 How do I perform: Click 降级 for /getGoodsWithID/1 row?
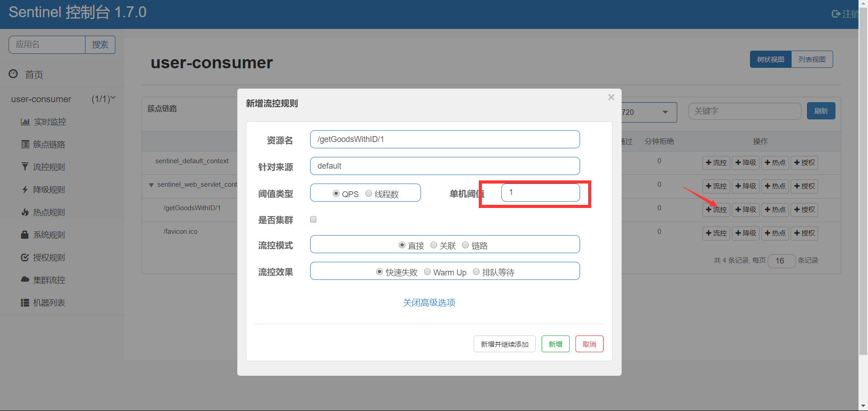pos(745,210)
